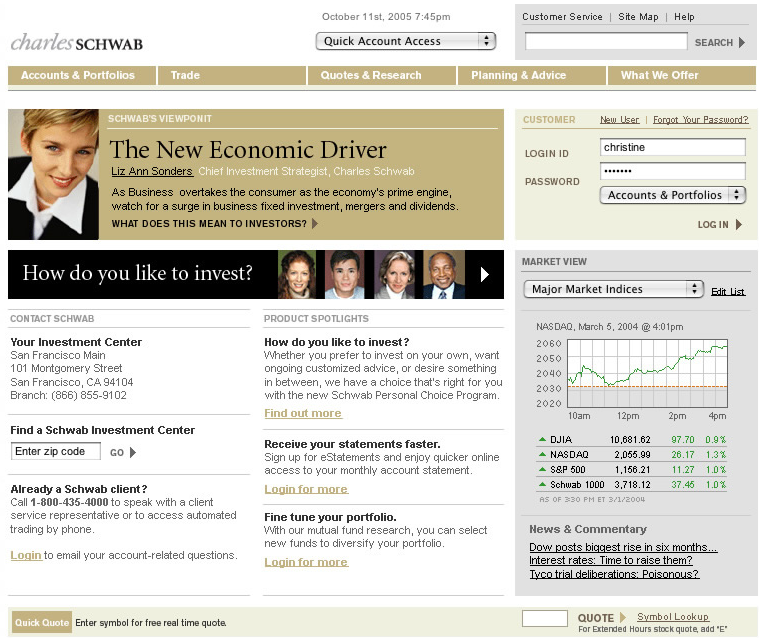Click the Edit List link

[728, 291]
